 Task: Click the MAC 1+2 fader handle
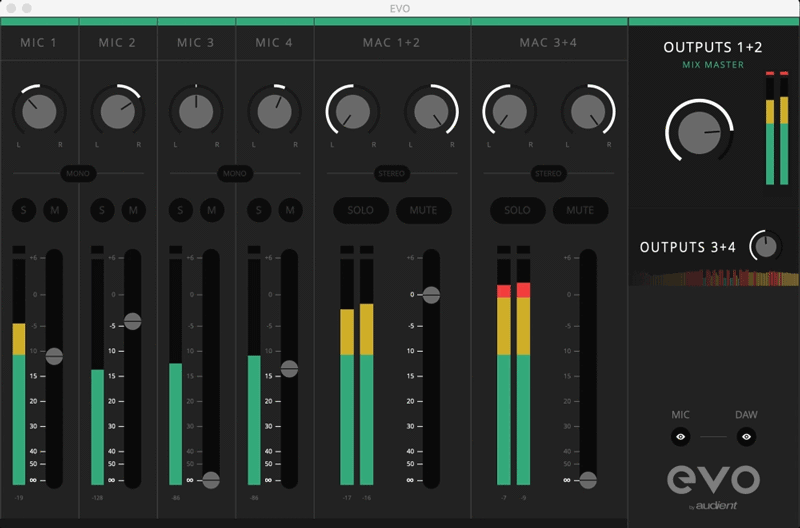click(431, 295)
